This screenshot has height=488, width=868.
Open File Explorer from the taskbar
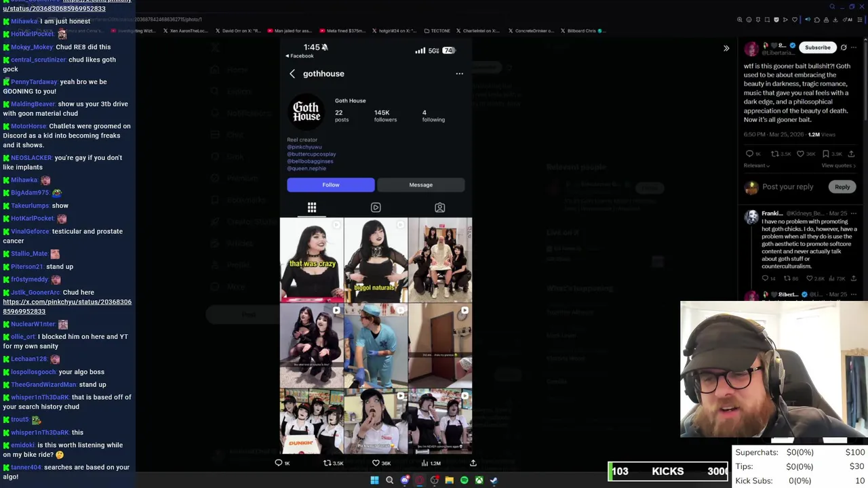click(449, 481)
